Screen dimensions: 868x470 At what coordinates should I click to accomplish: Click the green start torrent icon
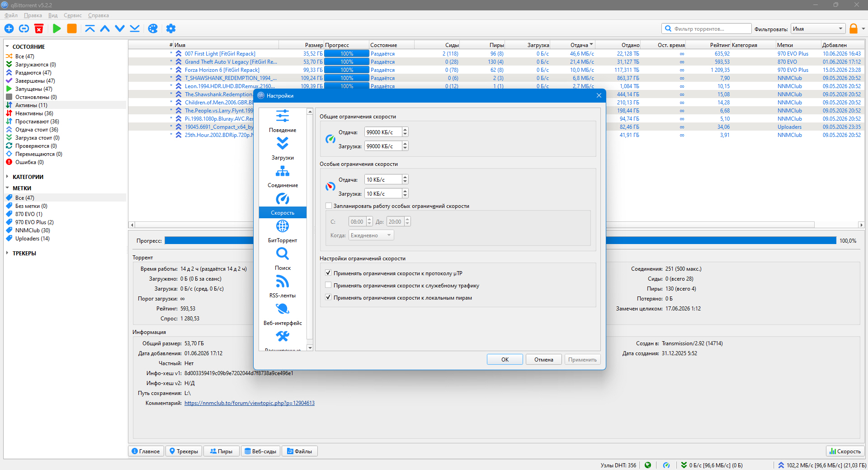pos(57,28)
